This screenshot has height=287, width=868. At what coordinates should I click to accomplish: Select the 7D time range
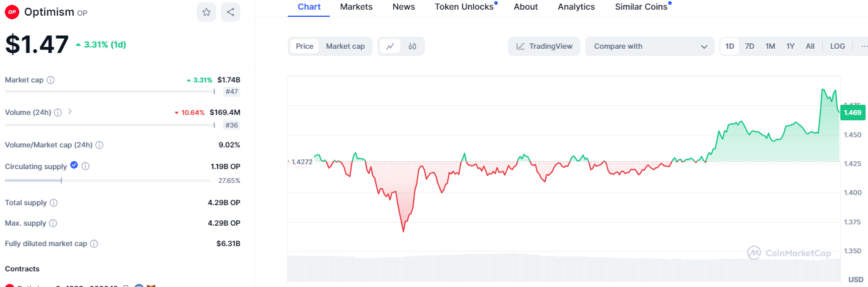coord(749,46)
